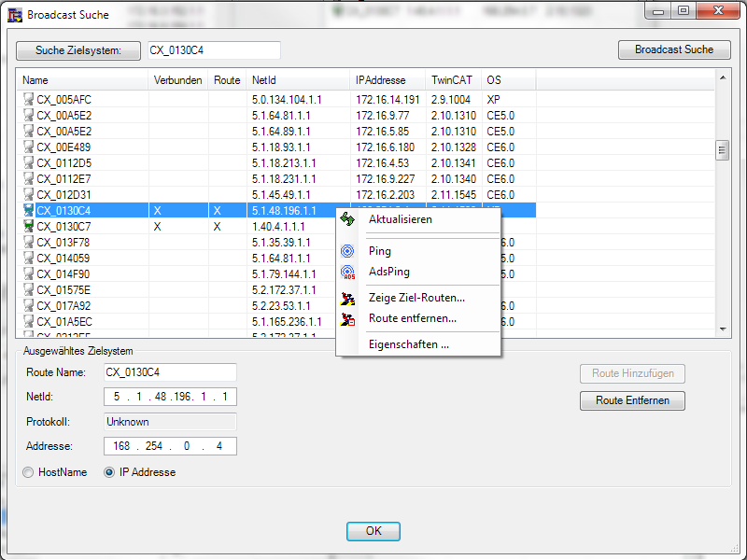Click the Route Hinzufügen button
Screen dimensions: 747x560
point(632,373)
